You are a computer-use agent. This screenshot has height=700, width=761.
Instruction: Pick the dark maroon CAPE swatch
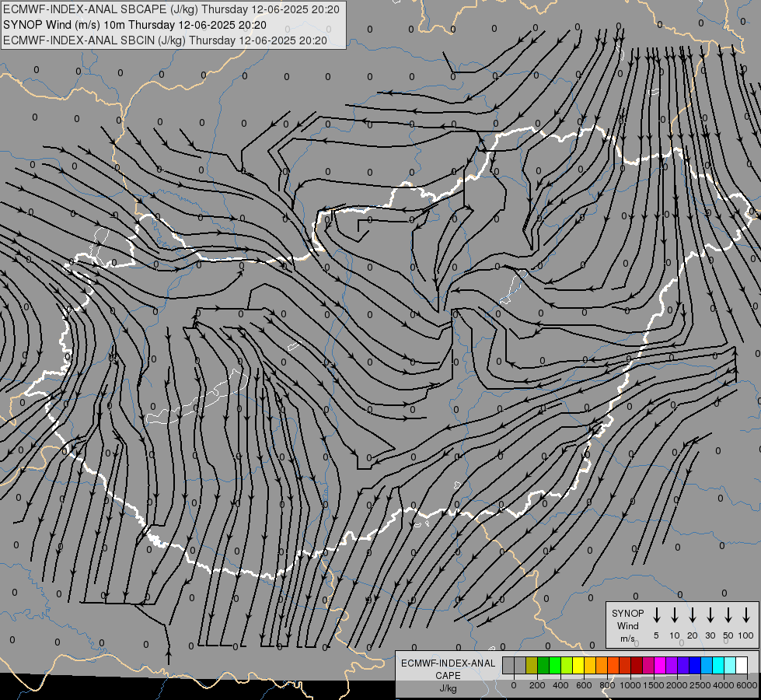(x=637, y=665)
